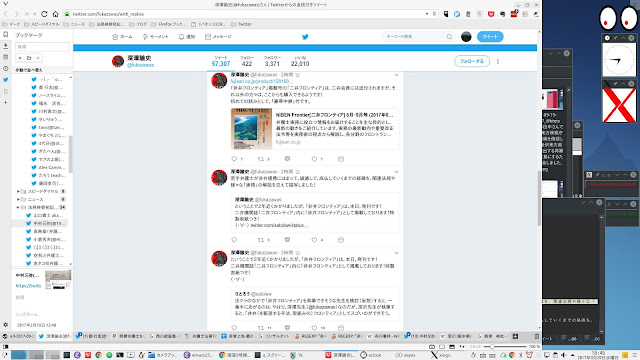Open the trash icon in tab bar
640x360 pixels.
click(x=537, y=336)
